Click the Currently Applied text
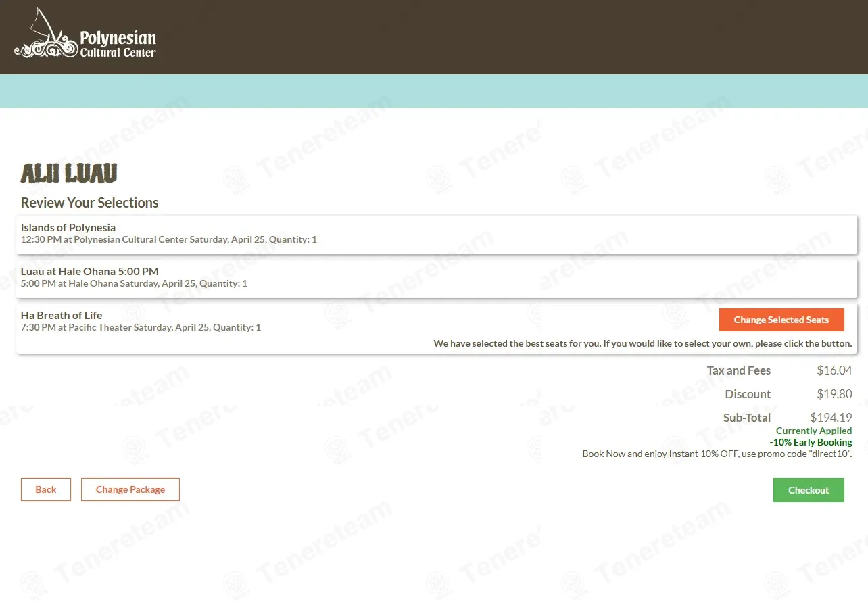 (814, 431)
